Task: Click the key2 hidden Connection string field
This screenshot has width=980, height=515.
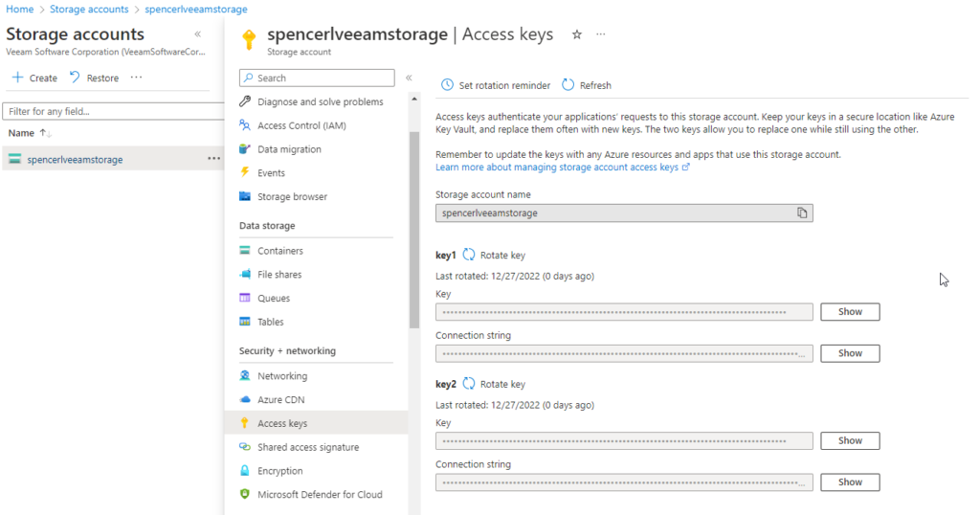Action: [x=624, y=481]
